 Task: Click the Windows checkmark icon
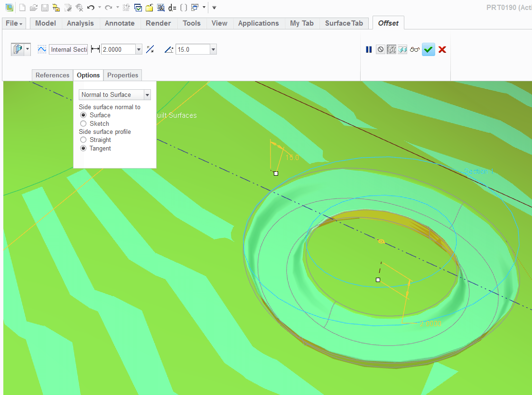click(138, 8)
